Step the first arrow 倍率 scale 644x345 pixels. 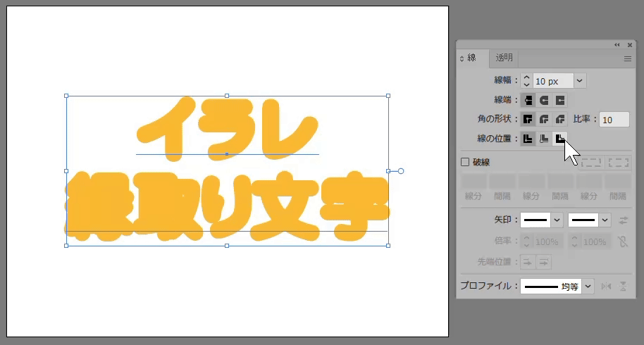point(526,241)
